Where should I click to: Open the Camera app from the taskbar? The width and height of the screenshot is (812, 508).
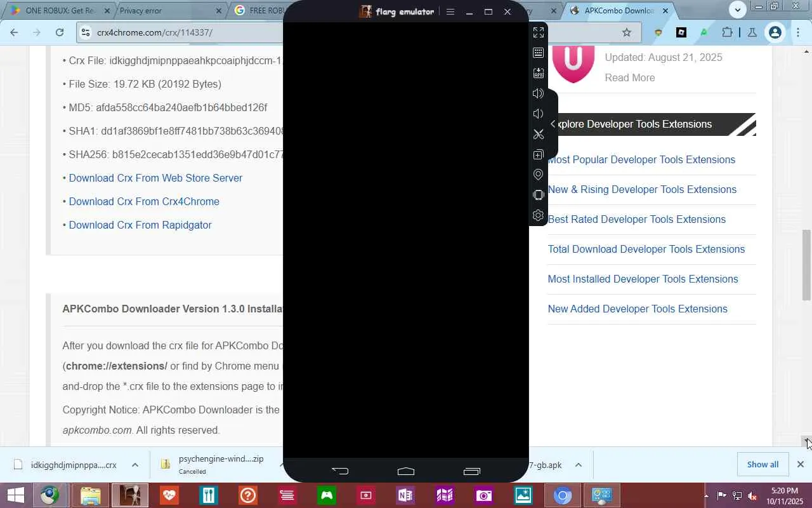point(484,495)
